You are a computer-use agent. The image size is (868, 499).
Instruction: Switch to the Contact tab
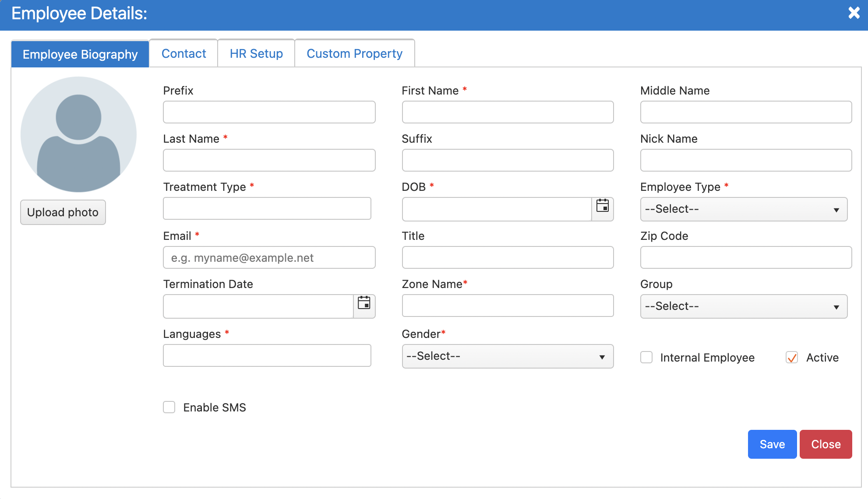tap(183, 53)
